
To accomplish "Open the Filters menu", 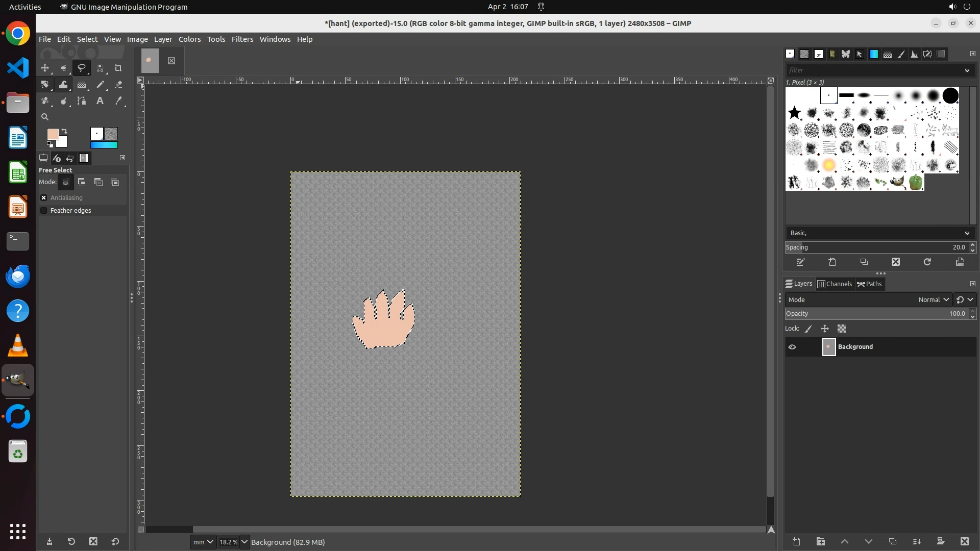I will click(x=242, y=39).
